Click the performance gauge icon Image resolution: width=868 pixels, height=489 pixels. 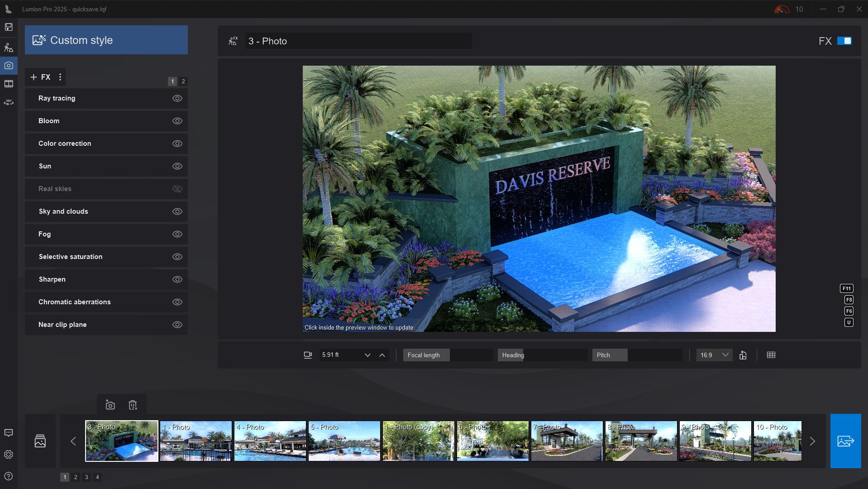tap(782, 9)
